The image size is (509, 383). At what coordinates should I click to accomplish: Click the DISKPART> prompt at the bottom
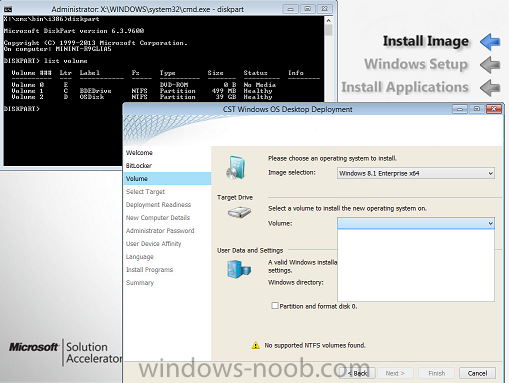(22, 109)
